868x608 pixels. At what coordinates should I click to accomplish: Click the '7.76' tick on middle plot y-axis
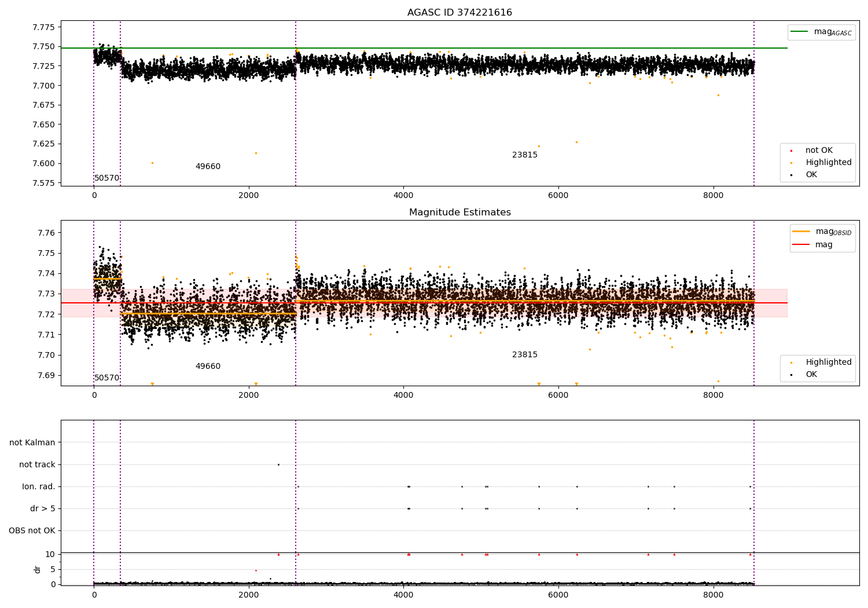click(x=46, y=233)
